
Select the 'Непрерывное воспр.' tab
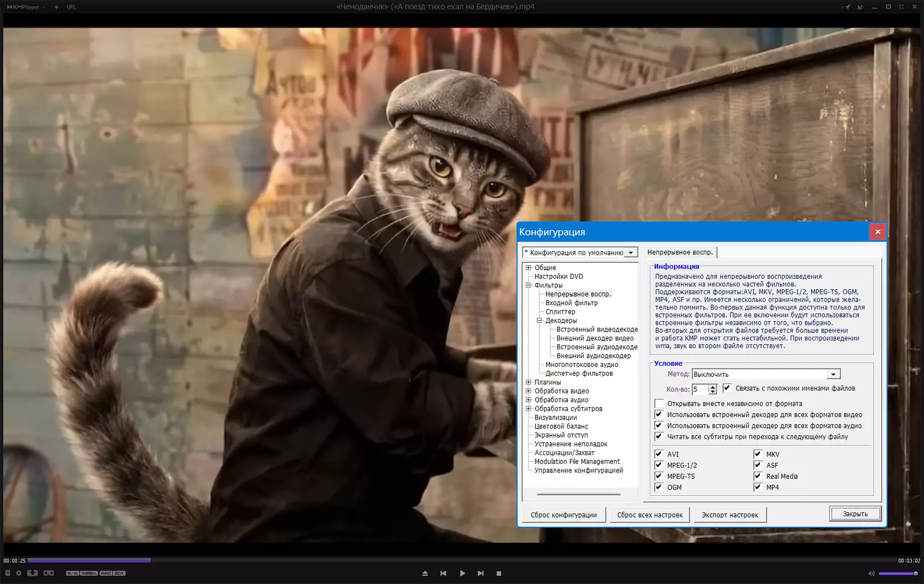[x=680, y=252]
